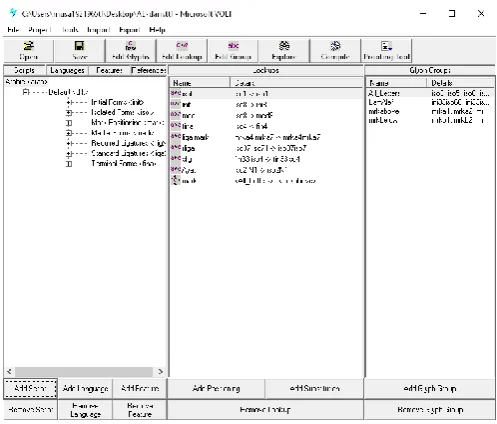Select the mrkabove glyph group
The height and width of the screenshot is (424, 497).
[384, 111]
